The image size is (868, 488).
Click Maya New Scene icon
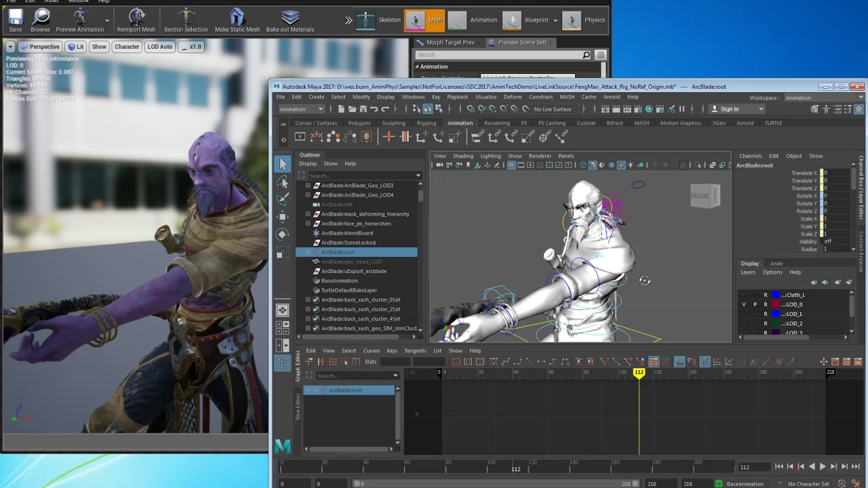tap(342, 109)
